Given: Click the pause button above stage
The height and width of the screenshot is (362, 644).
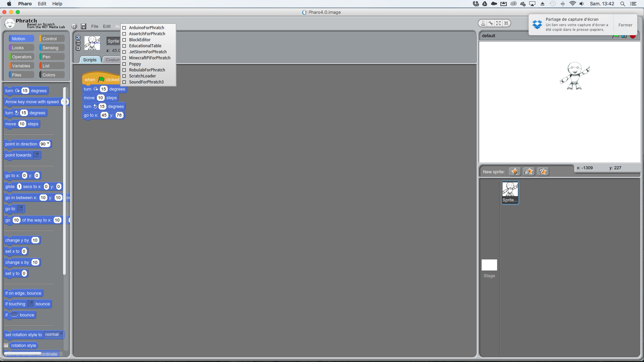Looking at the screenshot, I should (624, 36).
